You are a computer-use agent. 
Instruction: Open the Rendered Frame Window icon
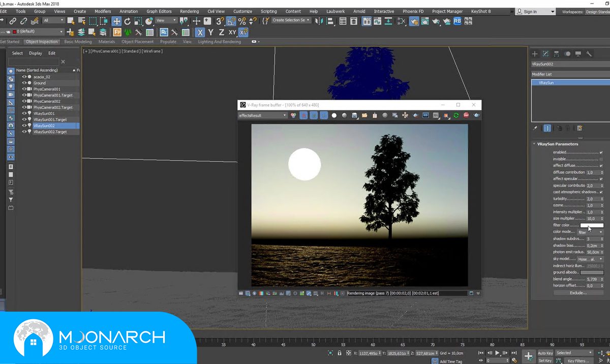coord(425,21)
